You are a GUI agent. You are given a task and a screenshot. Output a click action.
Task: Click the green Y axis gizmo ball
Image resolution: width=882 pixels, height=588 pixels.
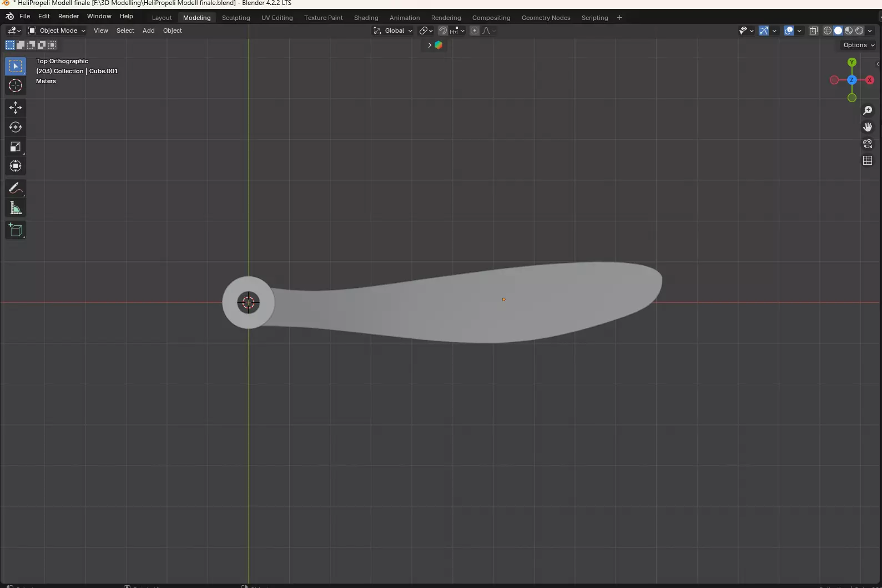pos(852,62)
